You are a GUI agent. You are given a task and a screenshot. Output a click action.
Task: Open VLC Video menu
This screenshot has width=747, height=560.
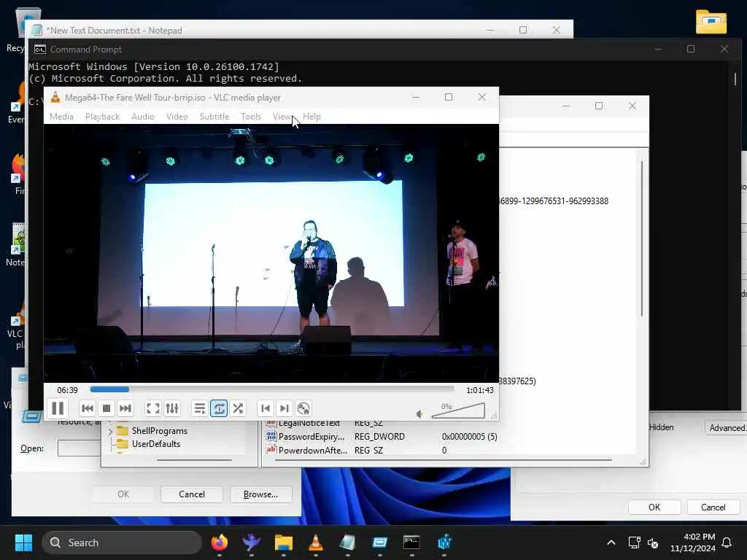coord(177,117)
